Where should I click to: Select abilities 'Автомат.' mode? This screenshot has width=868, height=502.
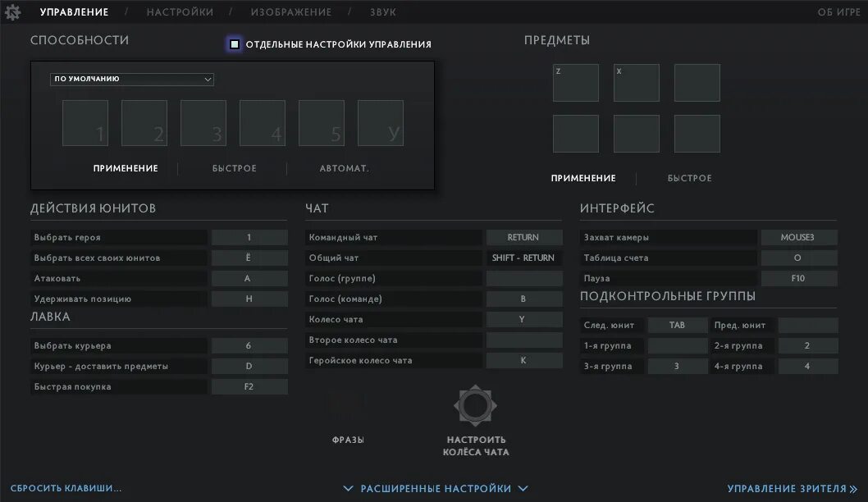pos(345,168)
